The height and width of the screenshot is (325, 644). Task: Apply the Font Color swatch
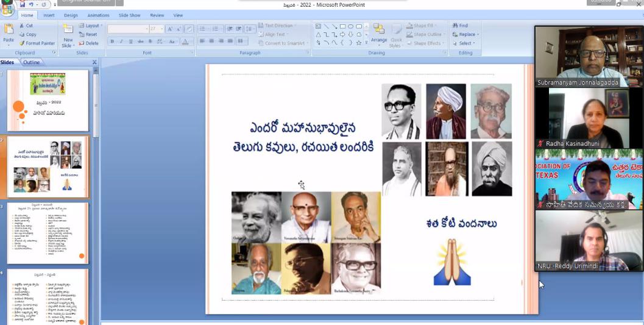coord(185,41)
